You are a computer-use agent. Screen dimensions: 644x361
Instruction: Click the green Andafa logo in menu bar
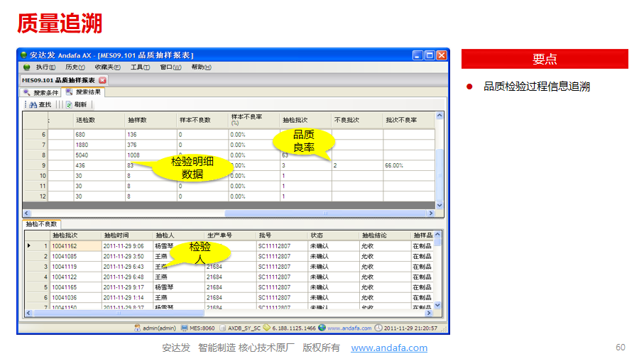tap(26, 67)
